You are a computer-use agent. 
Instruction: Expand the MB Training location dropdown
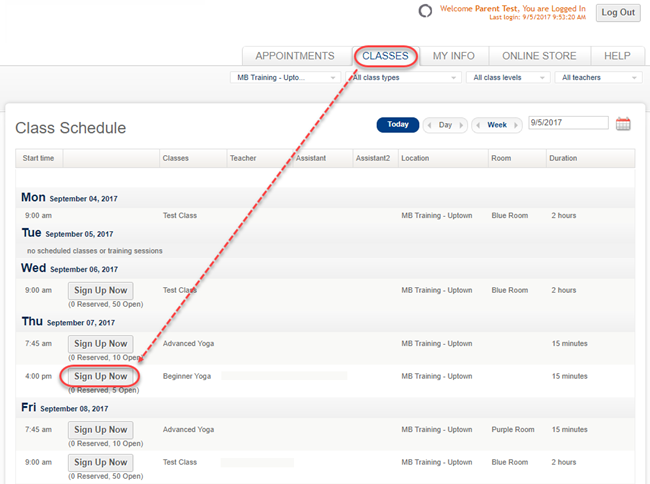coord(285,77)
